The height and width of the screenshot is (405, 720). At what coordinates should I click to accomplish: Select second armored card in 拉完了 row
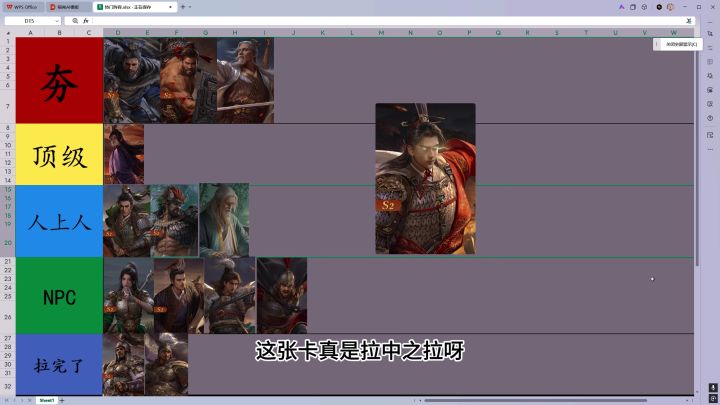(x=166, y=364)
